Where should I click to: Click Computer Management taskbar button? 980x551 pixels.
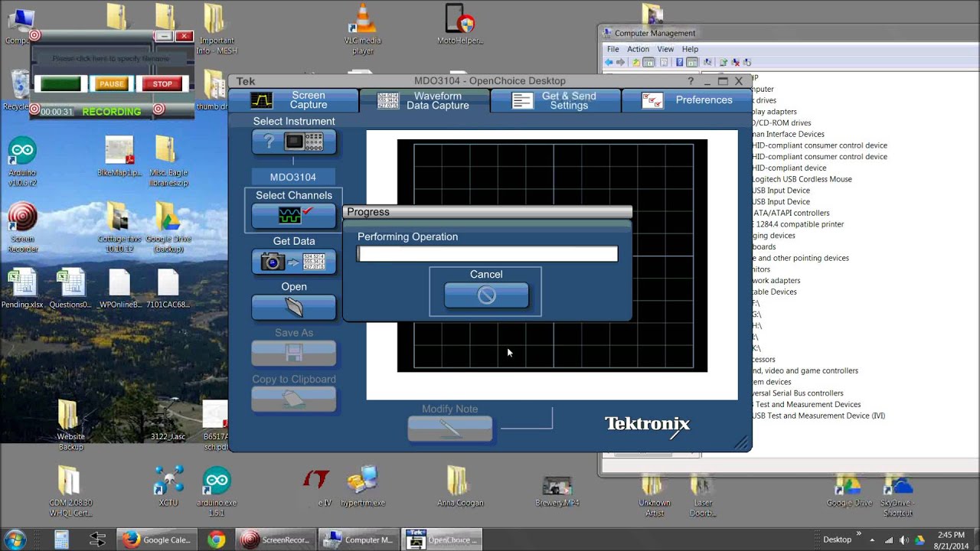coord(360,540)
